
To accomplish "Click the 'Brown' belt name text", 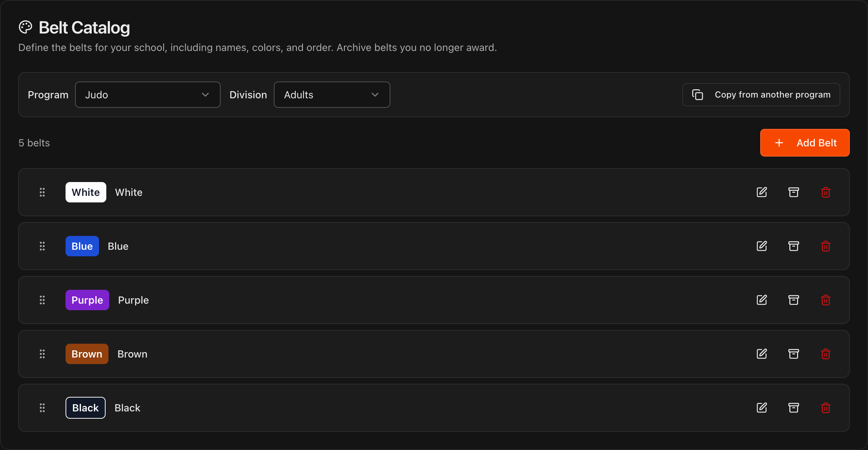I will coord(133,354).
